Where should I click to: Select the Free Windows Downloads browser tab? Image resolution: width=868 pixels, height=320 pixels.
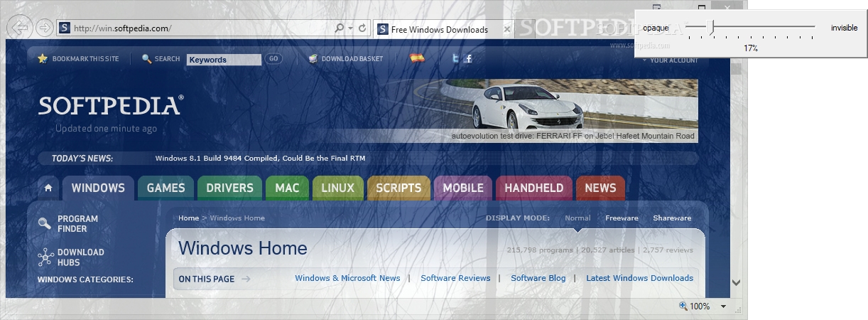[444, 29]
